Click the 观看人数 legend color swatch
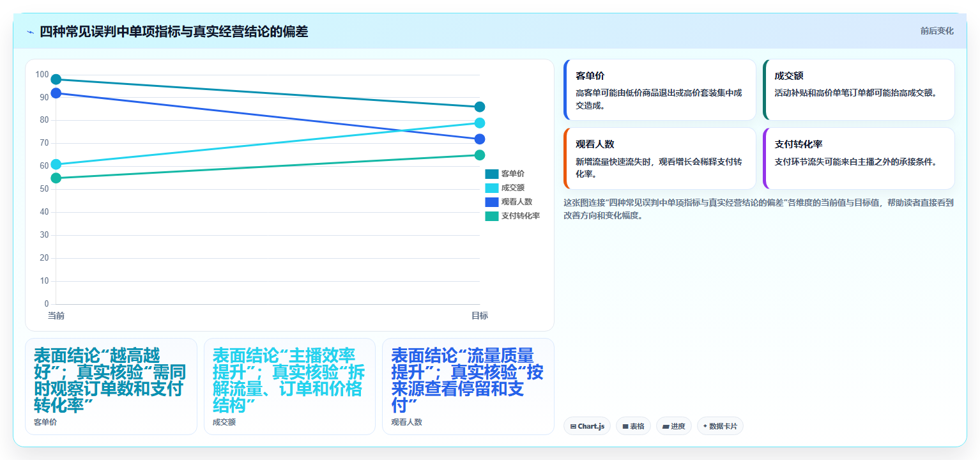 [491, 202]
